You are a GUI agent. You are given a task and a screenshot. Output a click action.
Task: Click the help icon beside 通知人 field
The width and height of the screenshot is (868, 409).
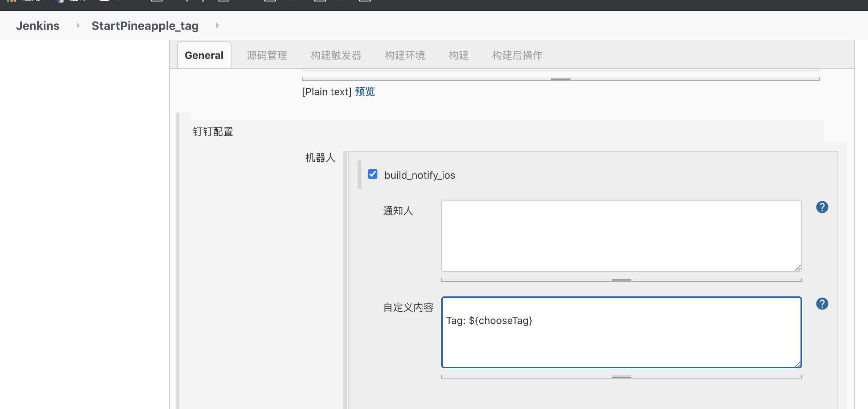point(822,207)
